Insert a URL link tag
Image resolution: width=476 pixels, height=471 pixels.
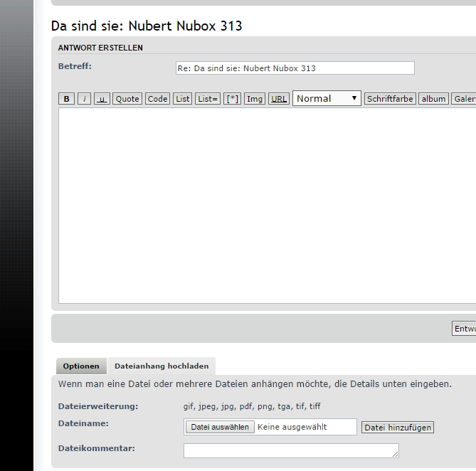point(279,99)
